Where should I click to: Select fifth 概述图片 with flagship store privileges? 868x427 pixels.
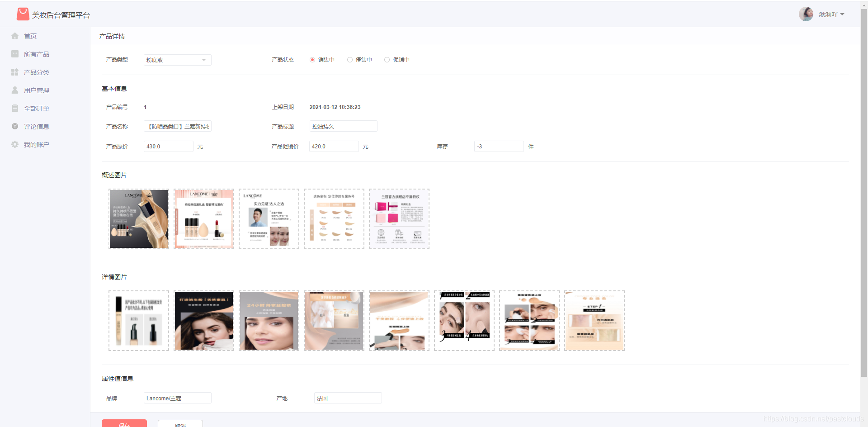[x=399, y=219]
